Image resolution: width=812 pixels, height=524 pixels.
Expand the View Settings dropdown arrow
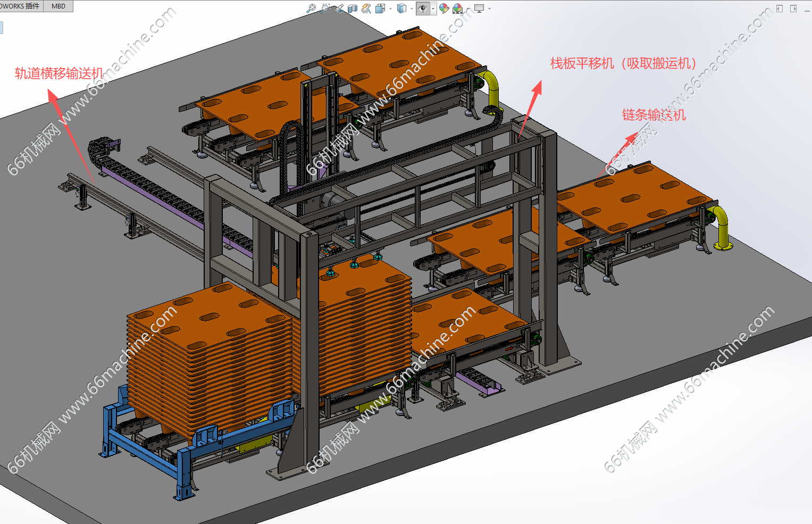click(x=489, y=9)
